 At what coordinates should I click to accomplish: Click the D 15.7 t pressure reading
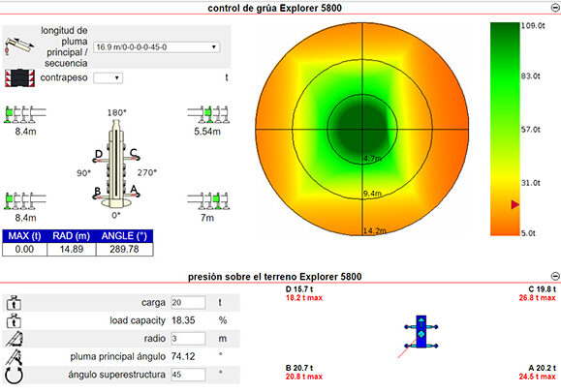pos(299,289)
